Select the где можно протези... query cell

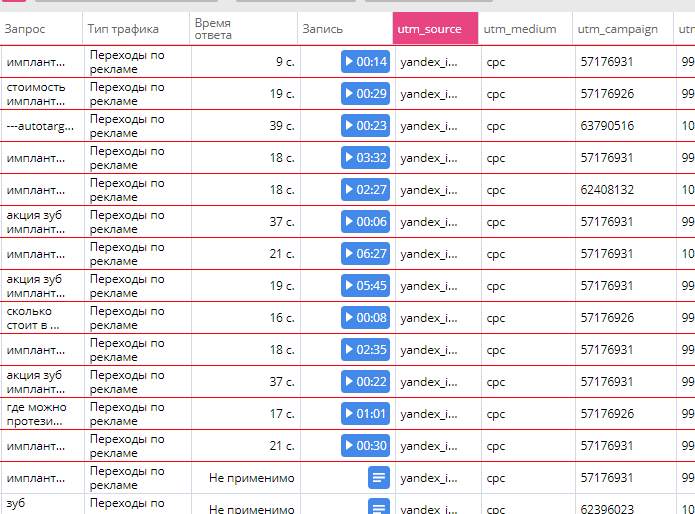[x=42, y=414]
